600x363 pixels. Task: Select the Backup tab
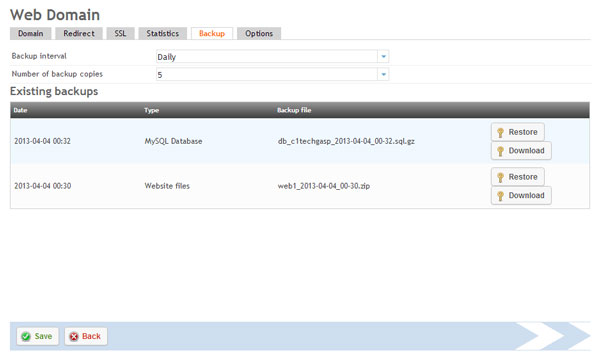[x=212, y=34]
